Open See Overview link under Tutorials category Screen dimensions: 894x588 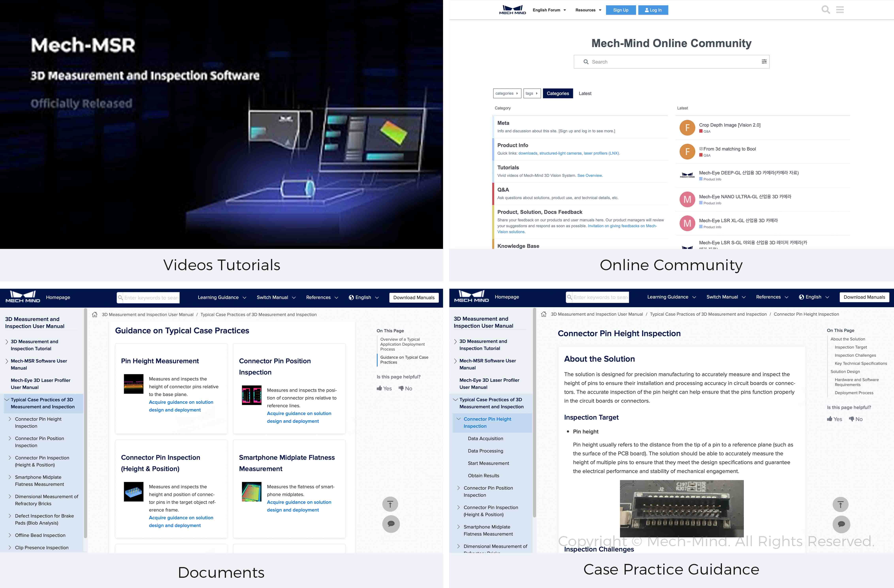point(590,176)
